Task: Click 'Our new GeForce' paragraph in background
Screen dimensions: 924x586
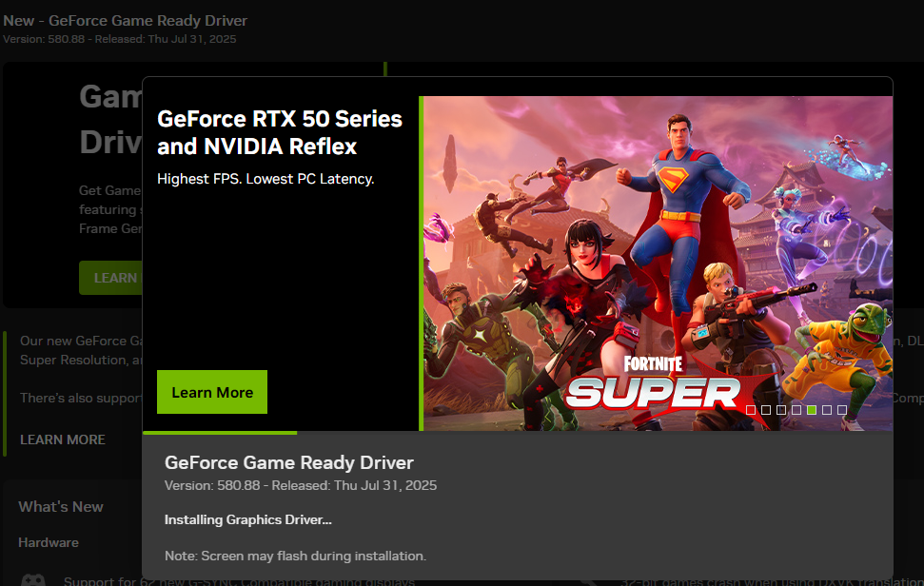Action: coord(81,350)
